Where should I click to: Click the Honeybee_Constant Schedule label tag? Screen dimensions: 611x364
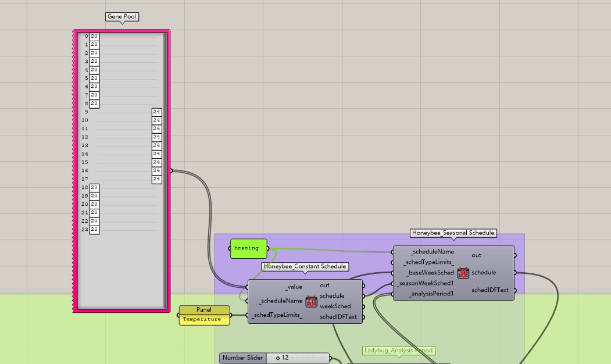click(305, 266)
